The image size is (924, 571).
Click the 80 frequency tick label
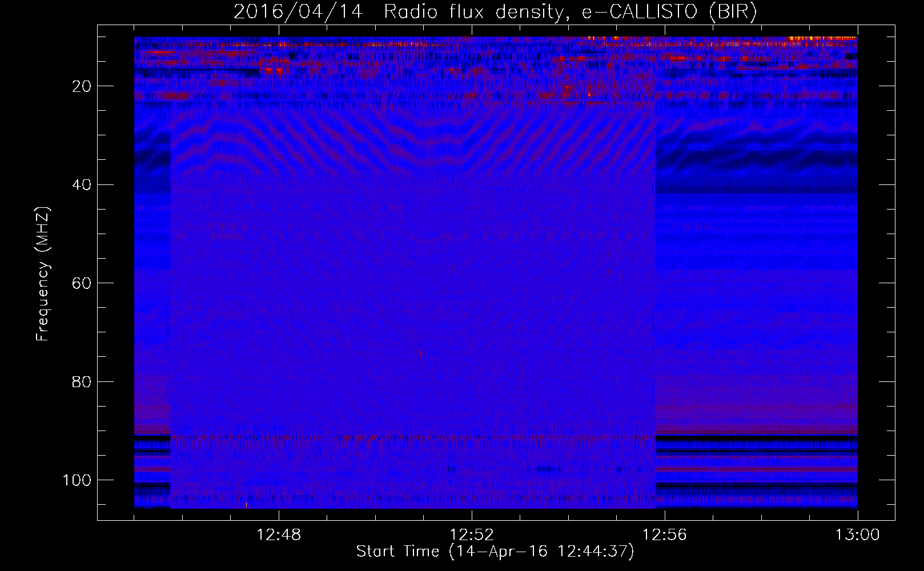[x=82, y=381]
